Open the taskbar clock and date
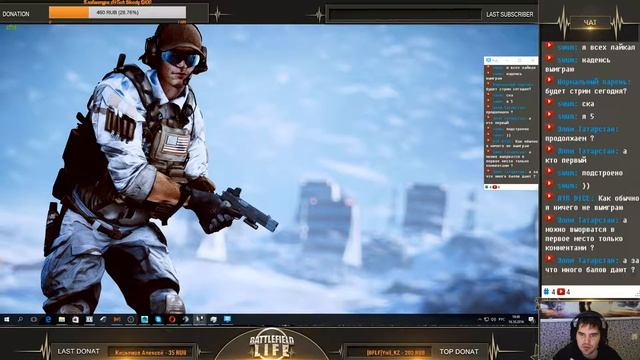Viewport: 640px width, 360px height. [x=516, y=319]
